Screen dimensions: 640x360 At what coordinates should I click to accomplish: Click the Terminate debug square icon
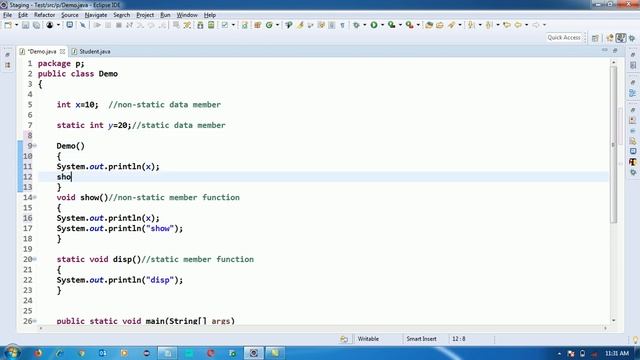pos(119,25)
